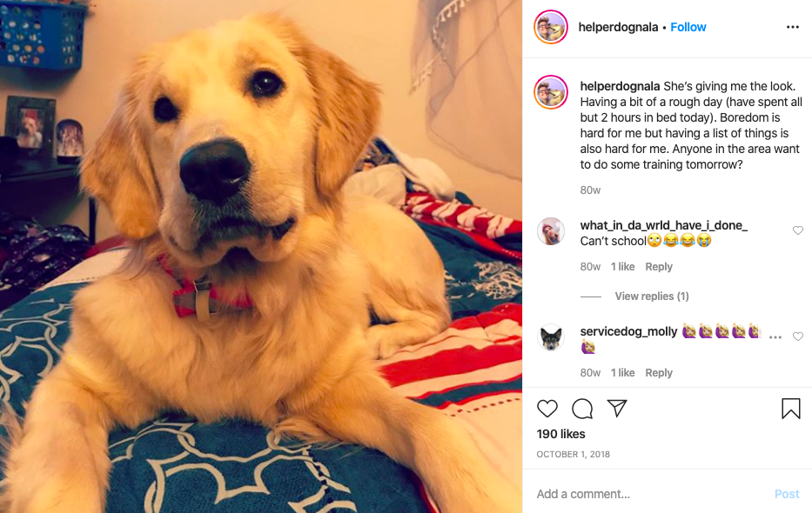Viewport: 812px width, 513px height.
Task: Like the post with heart icon
Action: (547, 409)
